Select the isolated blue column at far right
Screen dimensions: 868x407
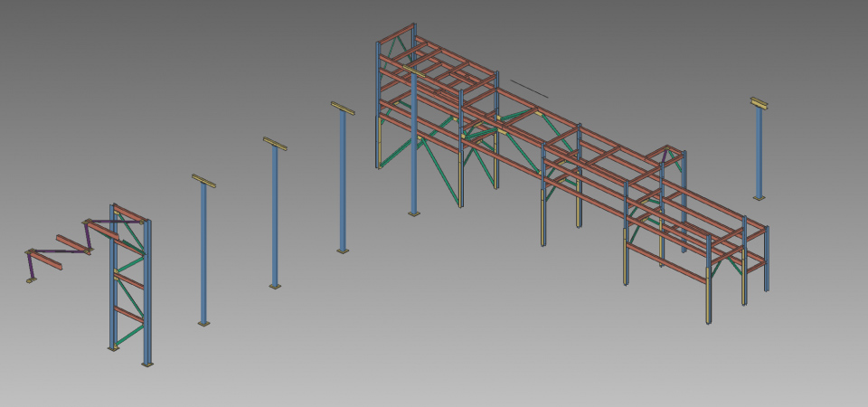(x=759, y=154)
